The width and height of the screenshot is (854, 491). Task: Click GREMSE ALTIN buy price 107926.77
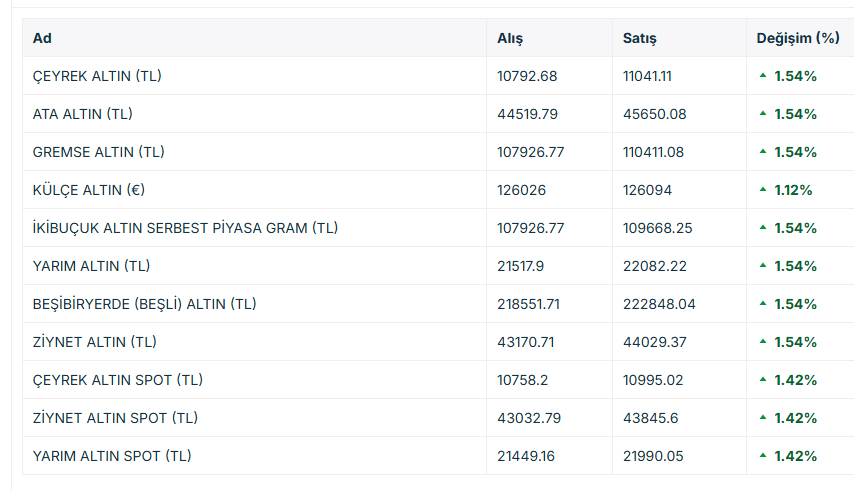530,152
